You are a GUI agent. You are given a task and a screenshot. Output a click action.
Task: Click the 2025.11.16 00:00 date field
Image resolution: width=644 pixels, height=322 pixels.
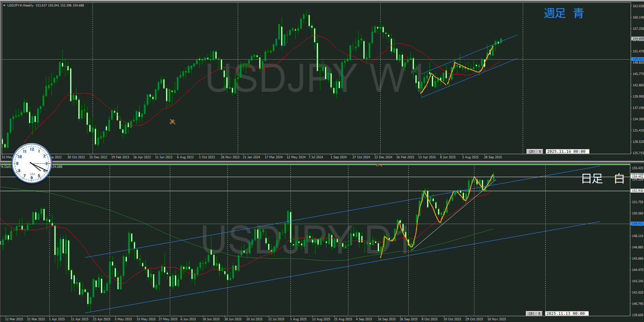point(567,151)
